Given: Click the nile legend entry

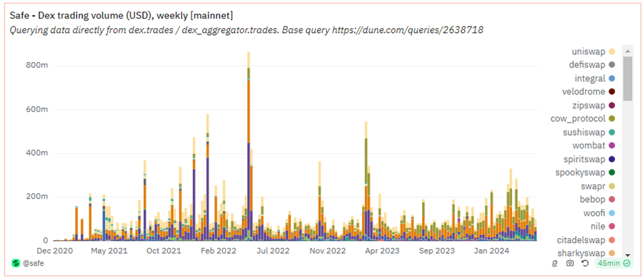Looking at the screenshot, I should click(603, 226).
